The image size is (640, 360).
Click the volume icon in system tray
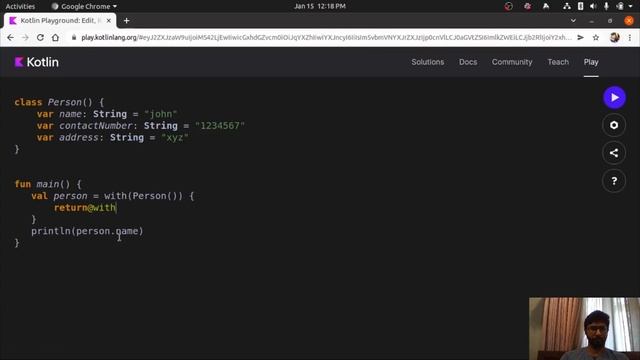593,6
